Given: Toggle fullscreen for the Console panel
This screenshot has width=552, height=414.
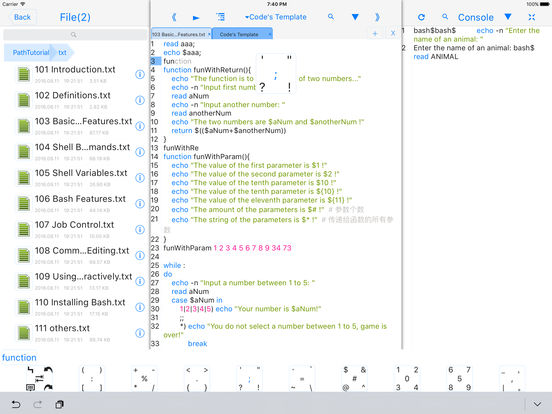Looking at the screenshot, I should (532, 17).
